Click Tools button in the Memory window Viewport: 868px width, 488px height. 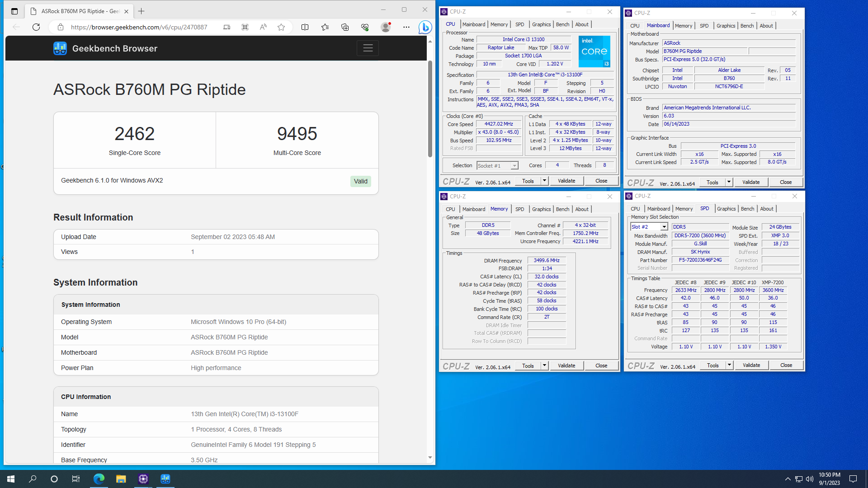coord(528,366)
